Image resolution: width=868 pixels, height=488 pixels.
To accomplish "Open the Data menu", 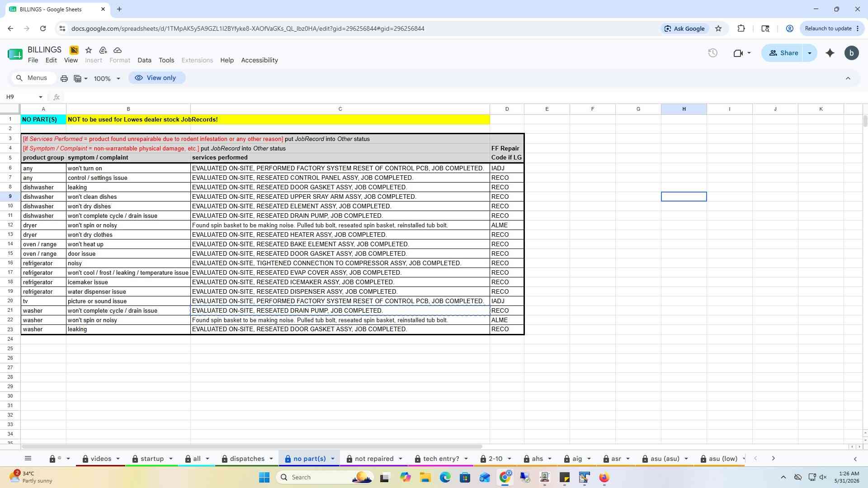I will [144, 60].
